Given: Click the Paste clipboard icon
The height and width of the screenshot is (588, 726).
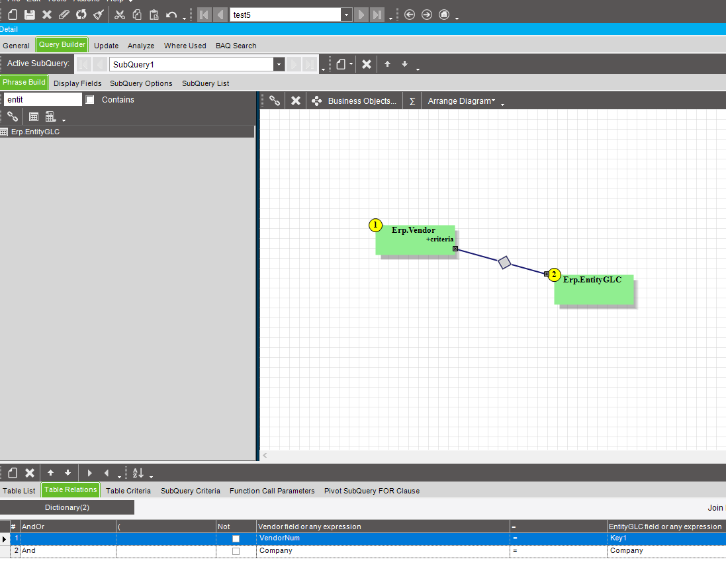Looking at the screenshot, I should pyautogui.click(x=154, y=15).
